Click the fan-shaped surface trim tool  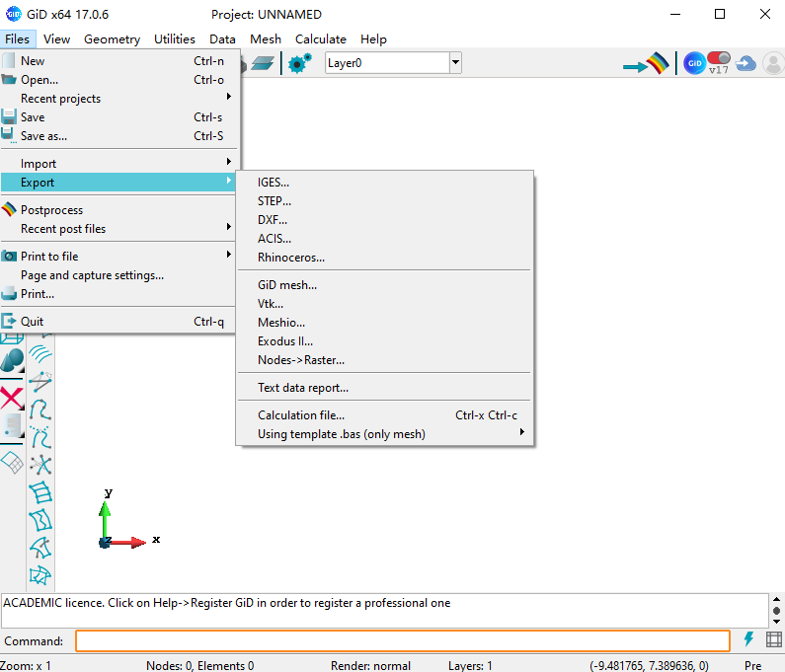(40, 548)
